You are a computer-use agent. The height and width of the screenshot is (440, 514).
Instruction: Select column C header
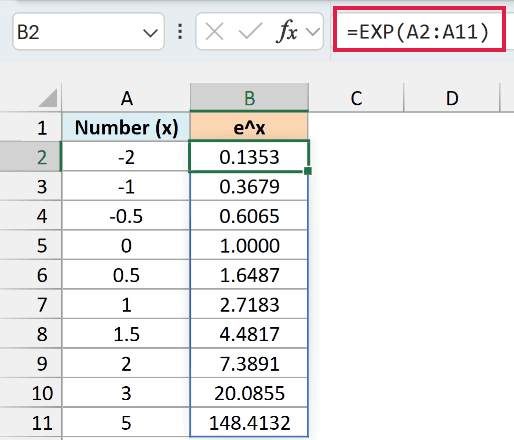click(x=356, y=98)
